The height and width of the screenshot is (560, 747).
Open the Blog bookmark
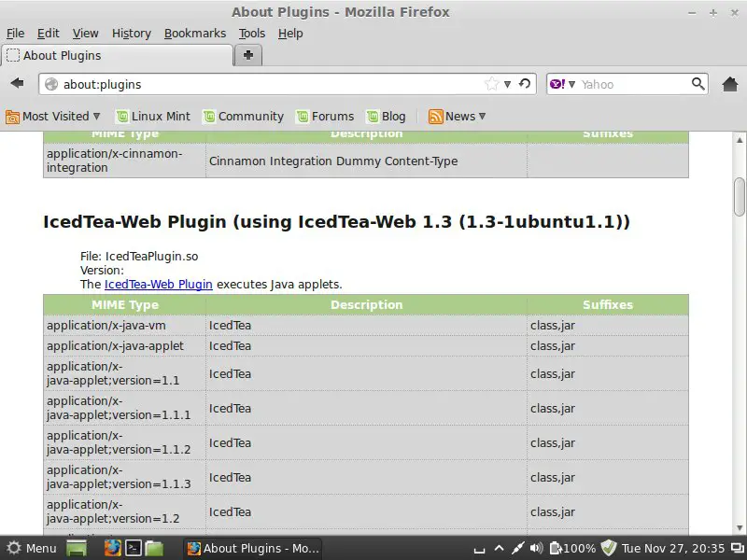pos(387,116)
